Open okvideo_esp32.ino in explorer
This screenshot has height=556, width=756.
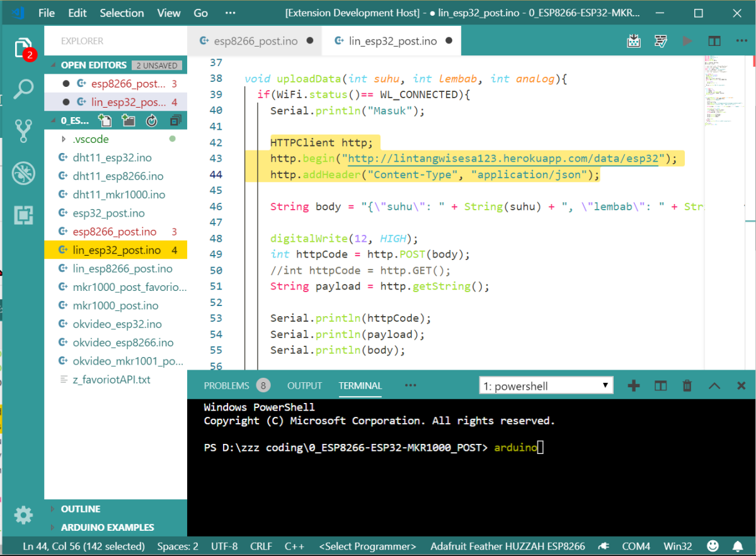point(115,324)
